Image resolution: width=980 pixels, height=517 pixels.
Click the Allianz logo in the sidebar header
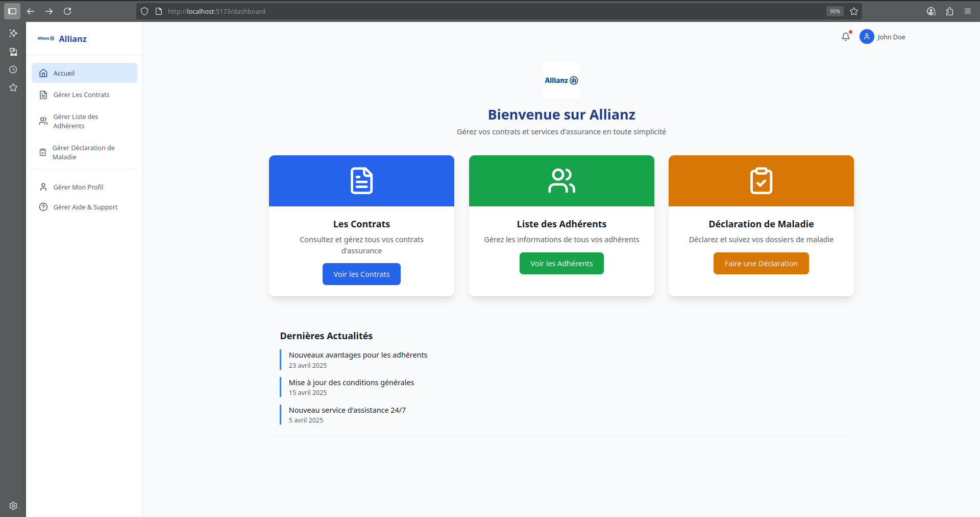click(x=45, y=38)
